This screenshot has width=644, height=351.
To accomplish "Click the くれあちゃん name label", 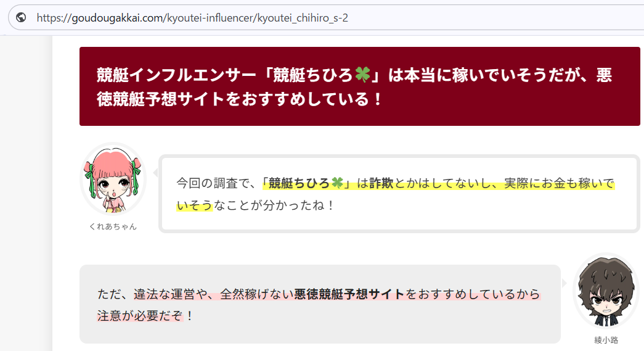I will tap(113, 226).
